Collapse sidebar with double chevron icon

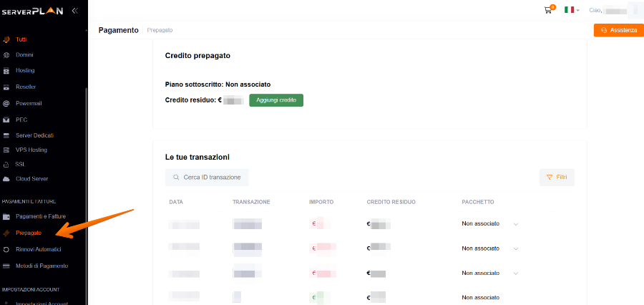75,11
